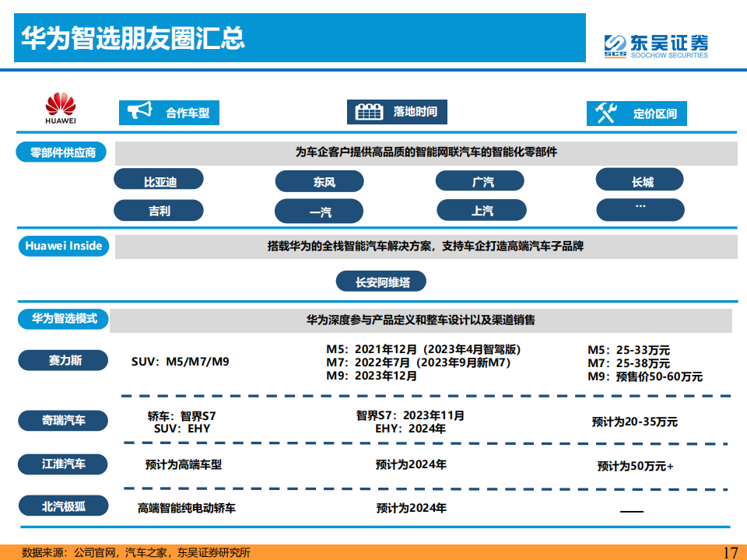The height and width of the screenshot is (560, 747).
Task: Click the line M7：2022年7月
Action: [x=419, y=362]
